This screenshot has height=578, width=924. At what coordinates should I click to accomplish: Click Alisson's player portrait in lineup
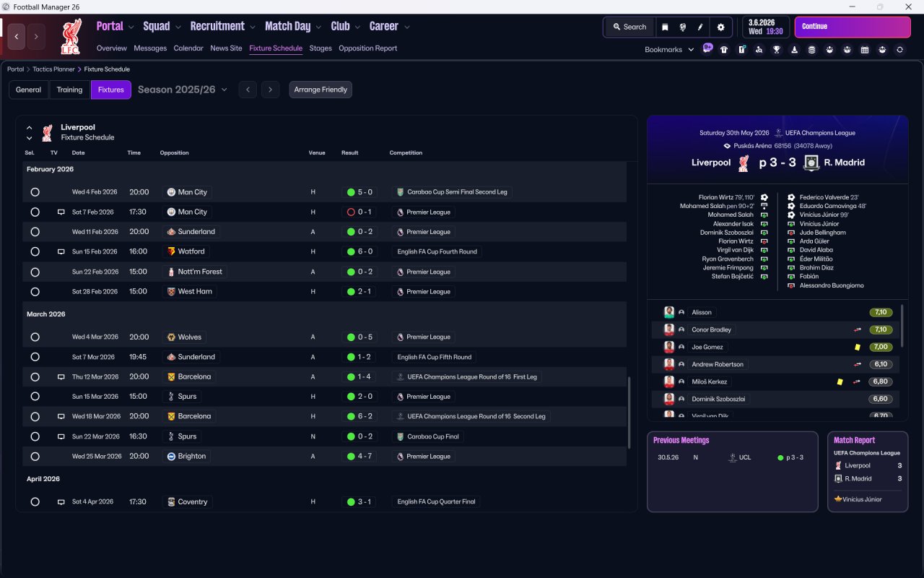click(669, 312)
